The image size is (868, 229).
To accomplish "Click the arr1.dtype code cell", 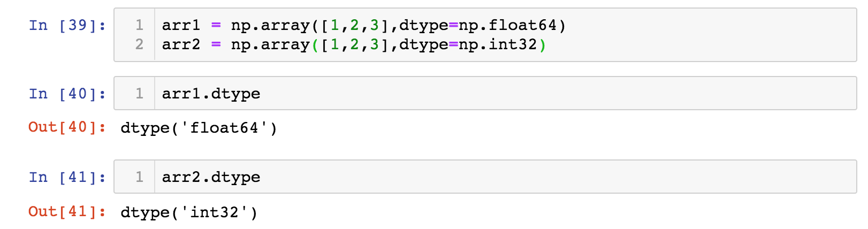I will click(485, 93).
